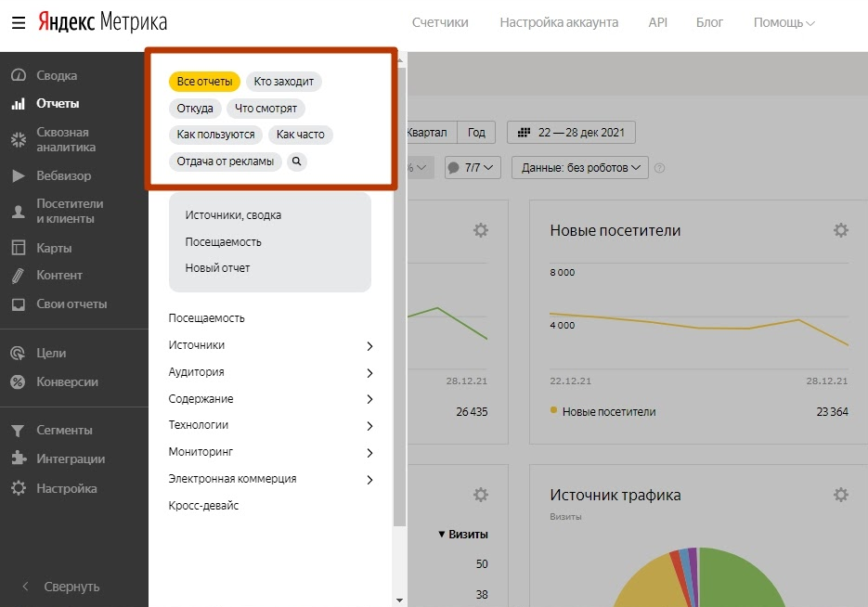Click the Сегменты funnel icon
Screen dimensions: 868x607
click(19, 431)
